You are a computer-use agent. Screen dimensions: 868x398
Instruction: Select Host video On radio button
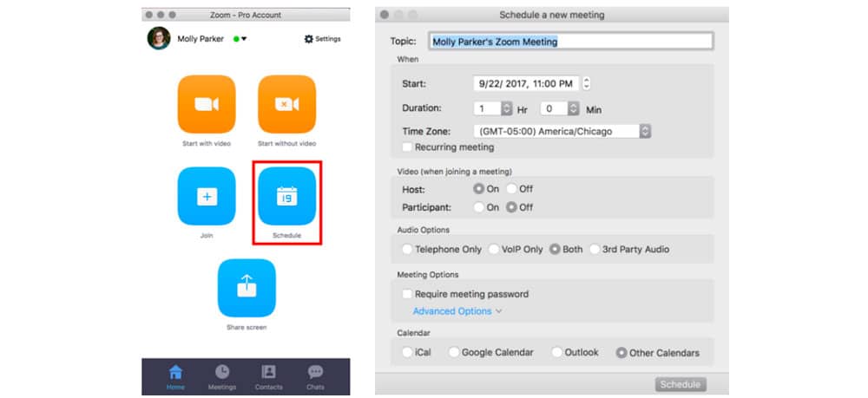pos(478,189)
